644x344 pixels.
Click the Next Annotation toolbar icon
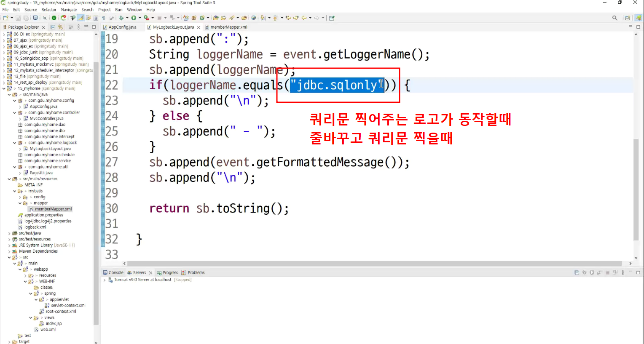[263, 18]
